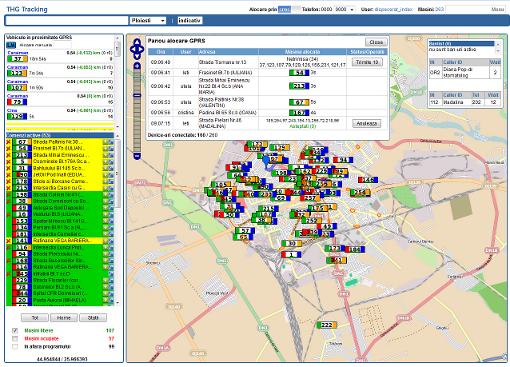Click the Anuleaza button for 09:07:15 order
The image size is (510, 367).
[x=367, y=123]
